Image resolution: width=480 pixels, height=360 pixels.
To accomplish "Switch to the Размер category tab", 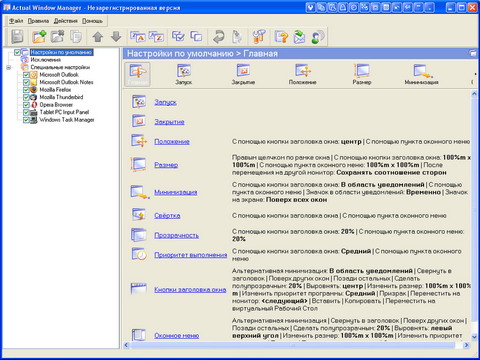I will pyautogui.click(x=362, y=74).
